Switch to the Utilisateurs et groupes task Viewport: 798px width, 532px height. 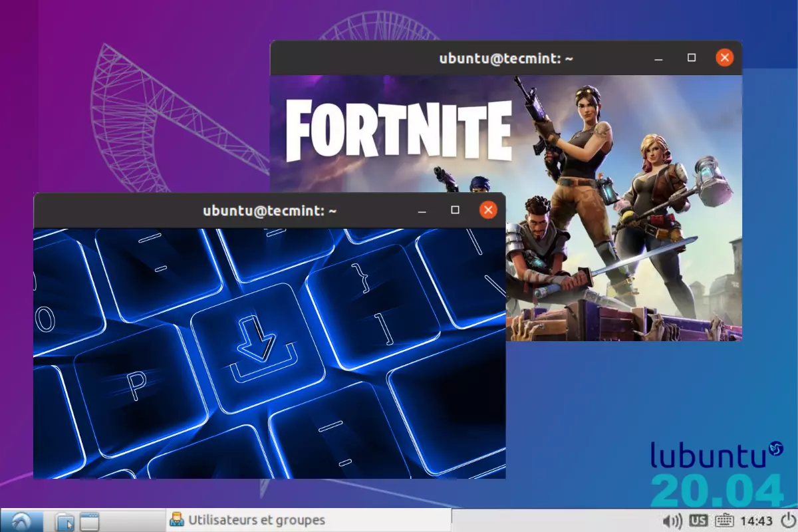(308, 520)
